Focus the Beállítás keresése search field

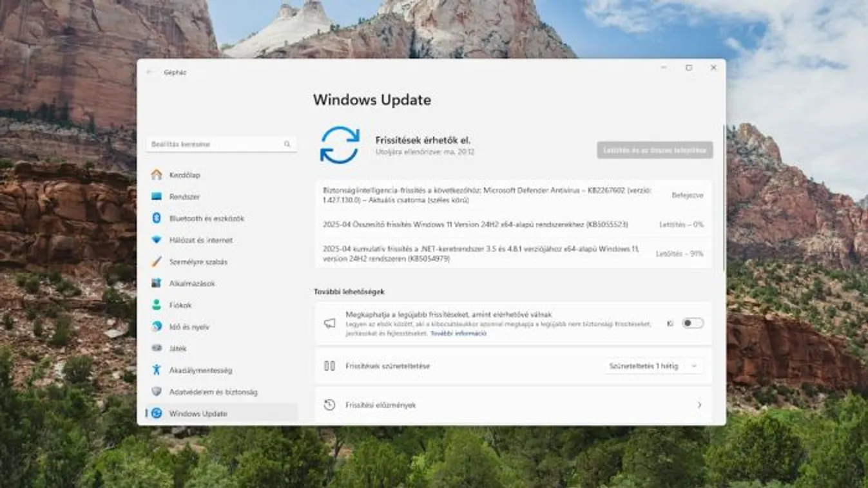(x=221, y=144)
